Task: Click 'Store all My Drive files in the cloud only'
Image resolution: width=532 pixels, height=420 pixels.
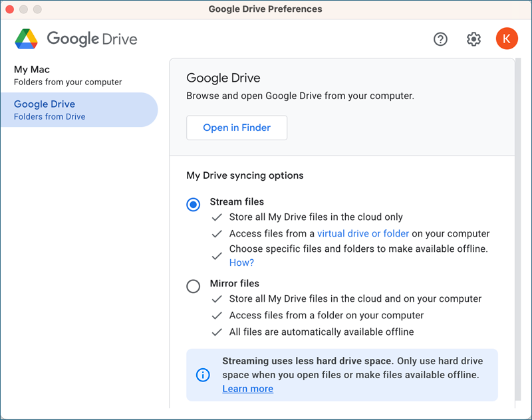Action: tap(316, 217)
